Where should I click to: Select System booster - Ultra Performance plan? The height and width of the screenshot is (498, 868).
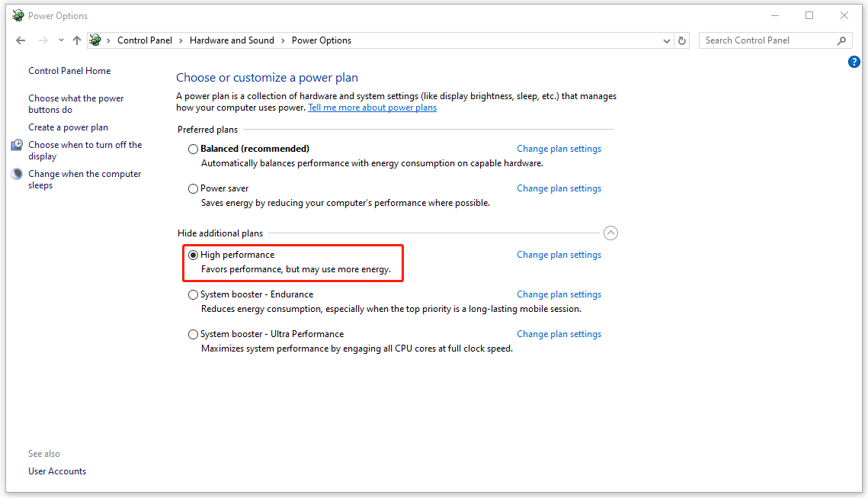pos(193,334)
